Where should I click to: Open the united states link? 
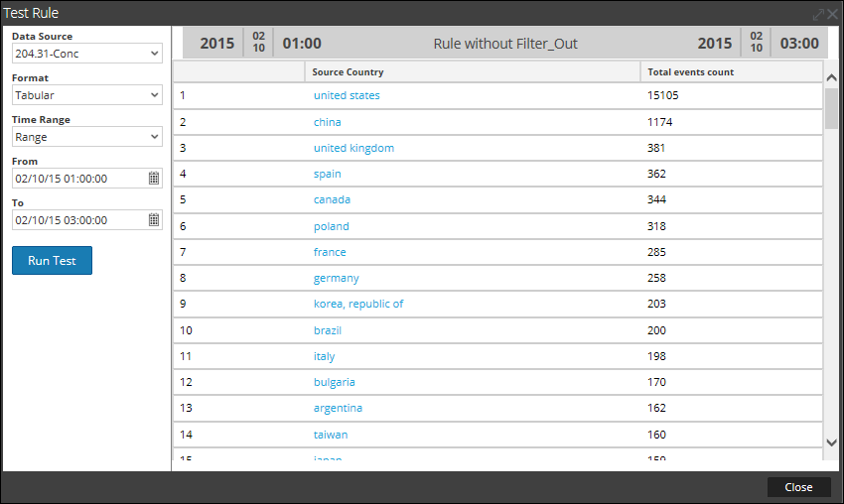click(x=347, y=96)
